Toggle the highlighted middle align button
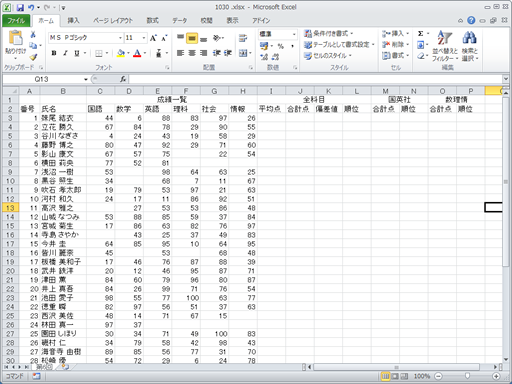The width and height of the screenshot is (512, 384). 192,38
